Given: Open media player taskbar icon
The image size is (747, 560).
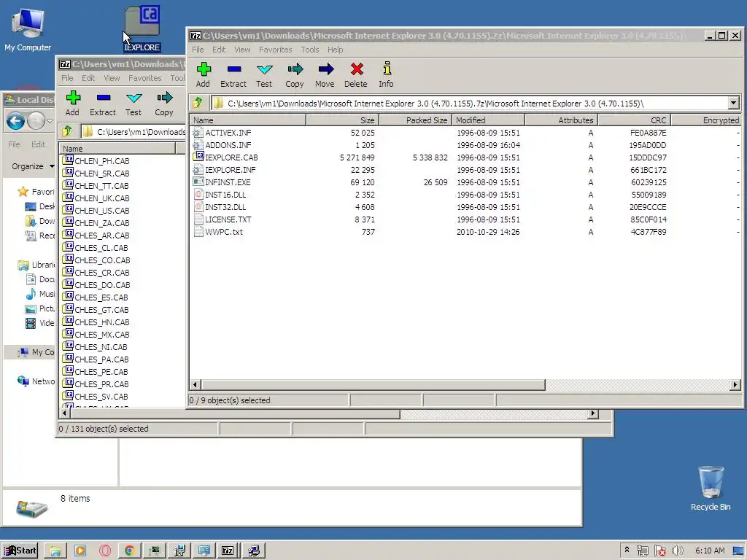Looking at the screenshot, I should tap(80, 551).
